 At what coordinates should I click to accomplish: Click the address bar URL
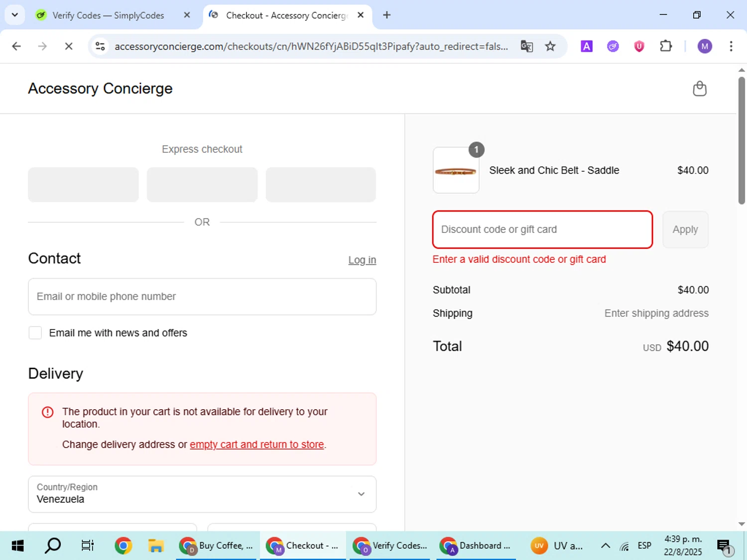pyautogui.click(x=311, y=46)
